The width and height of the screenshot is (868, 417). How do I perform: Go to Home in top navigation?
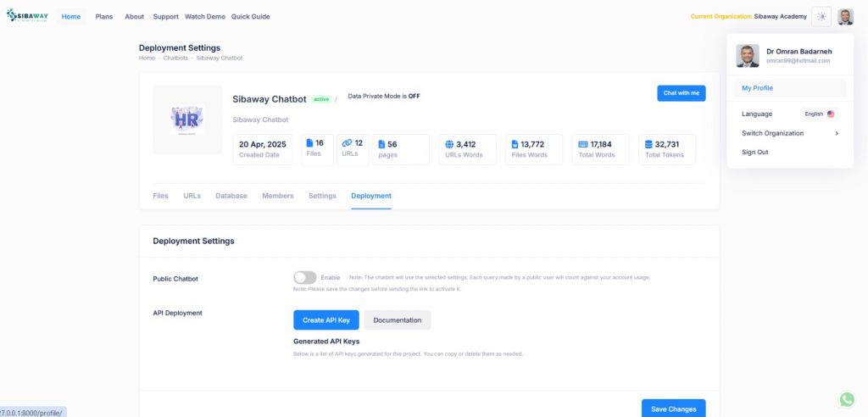pyautogui.click(x=71, y=17)
